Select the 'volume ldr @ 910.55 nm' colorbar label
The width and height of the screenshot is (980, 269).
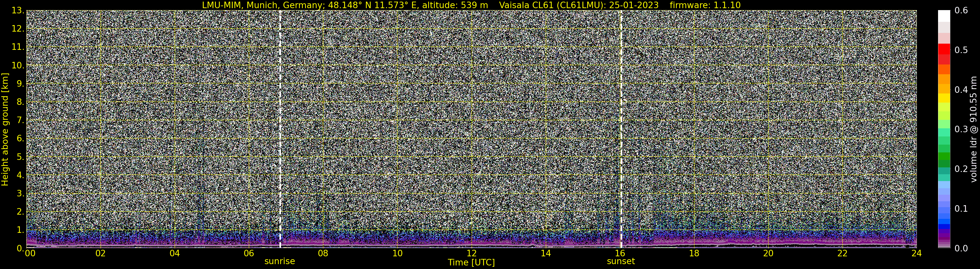pos(973,129)
